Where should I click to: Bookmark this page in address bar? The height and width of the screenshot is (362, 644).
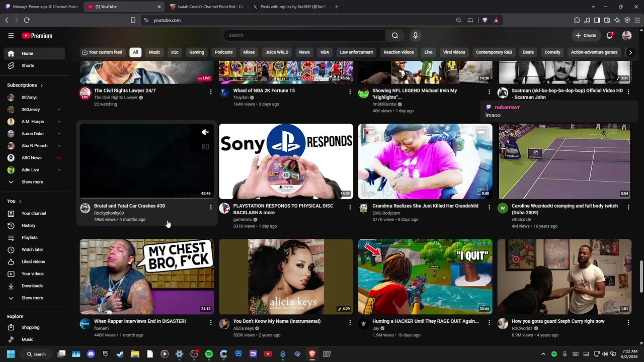pyautogui.click(x=133, y=20)
